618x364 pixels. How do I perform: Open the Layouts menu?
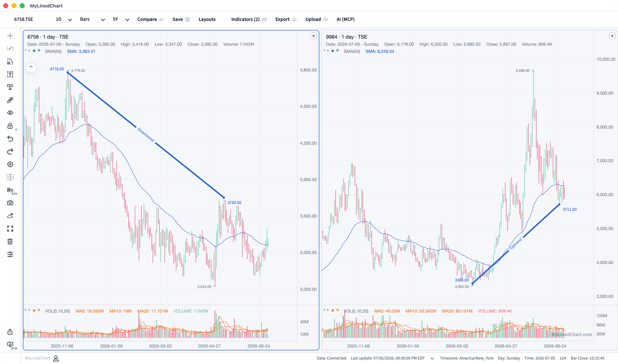click(207, 19)
